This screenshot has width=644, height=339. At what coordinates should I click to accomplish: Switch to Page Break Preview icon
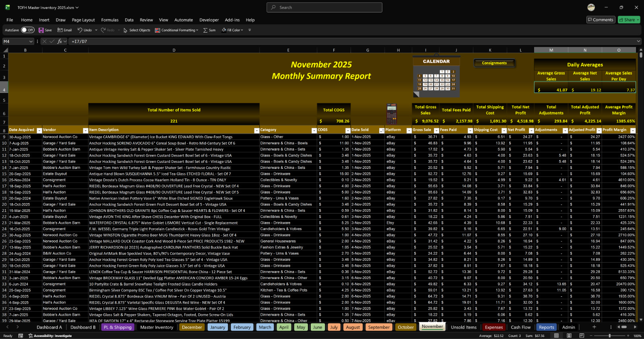click(581, 336)
